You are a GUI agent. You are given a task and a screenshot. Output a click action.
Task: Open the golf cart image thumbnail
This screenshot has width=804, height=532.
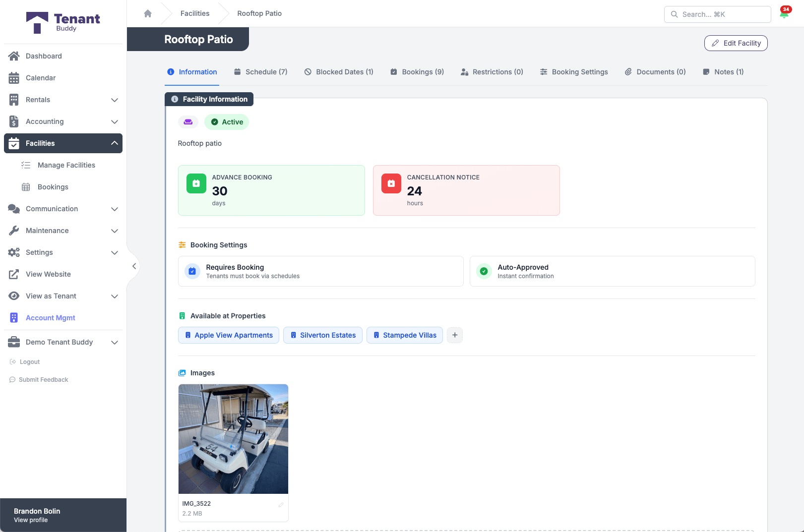pos(233,439)
